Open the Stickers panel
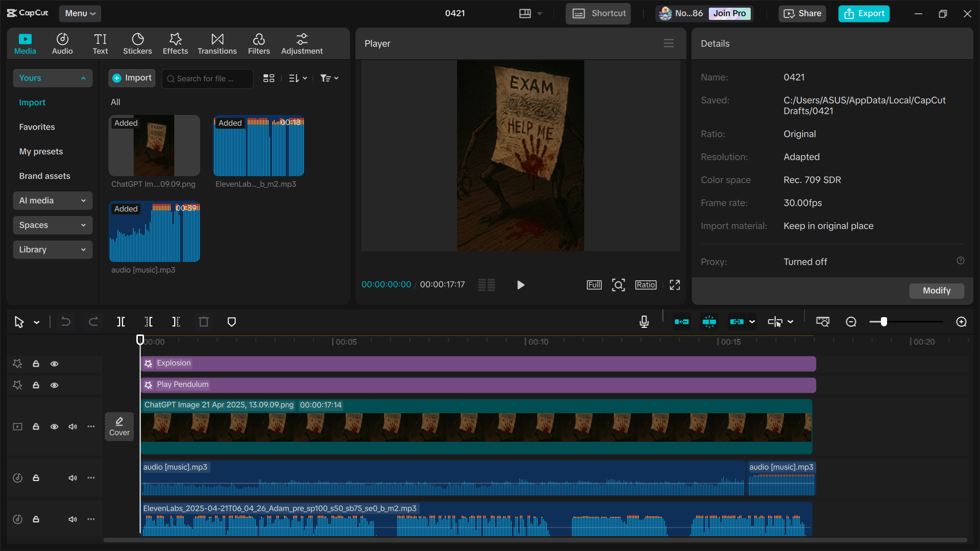Image resolution: width=980 pixels, height=551 pixels. pos(137,43)
